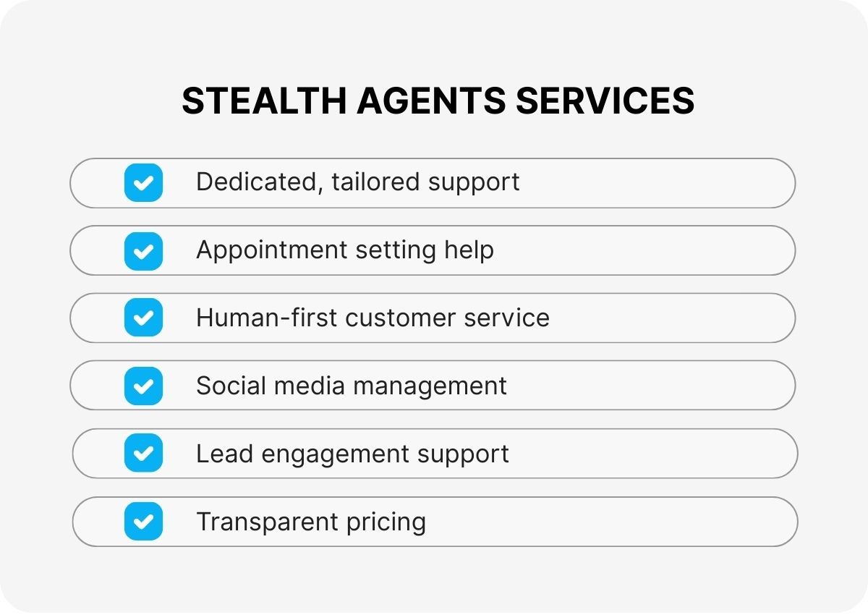Toggle the 'Dedicated, tailored support' checkbox
Viewport: 868px width, 615px height.
pos(143,182)
